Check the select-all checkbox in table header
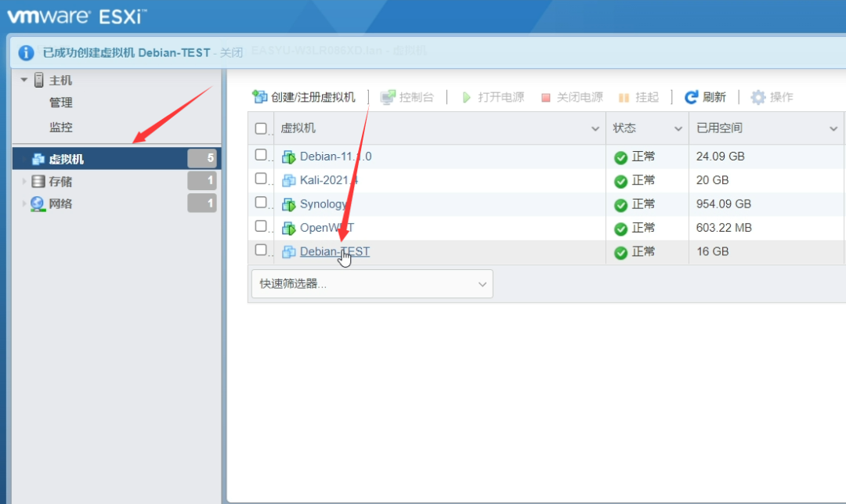The height and width of the screenshot is (504, 846). pos(261,128)
